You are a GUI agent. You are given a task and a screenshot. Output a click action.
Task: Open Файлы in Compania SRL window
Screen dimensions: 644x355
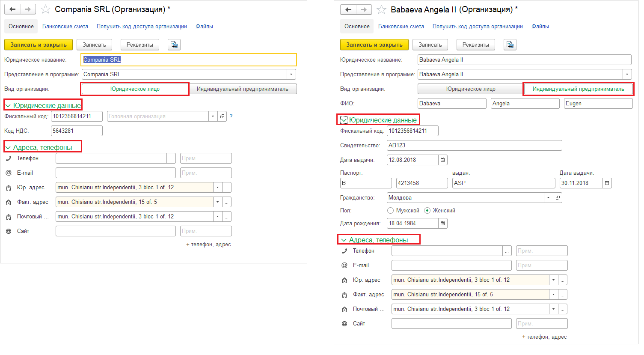pyautogui.click(x=204, y=26)
